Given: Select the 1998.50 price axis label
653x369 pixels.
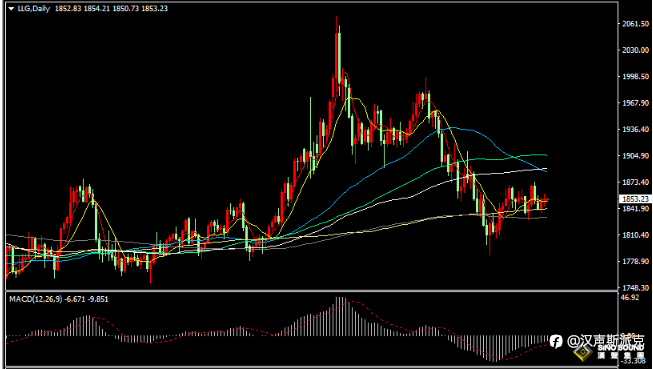Looking at the screenshot, I should [x=636, y=77].
